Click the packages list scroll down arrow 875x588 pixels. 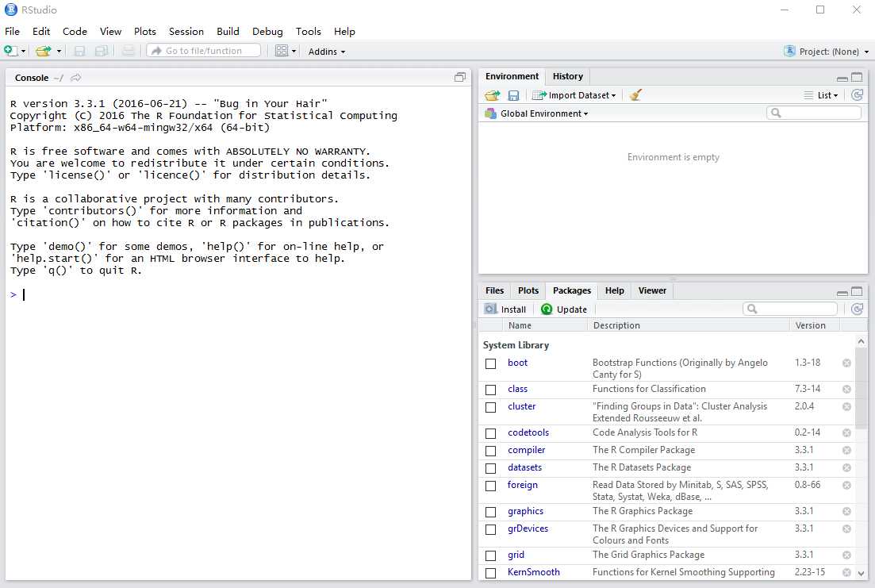(x=861, y=574)
